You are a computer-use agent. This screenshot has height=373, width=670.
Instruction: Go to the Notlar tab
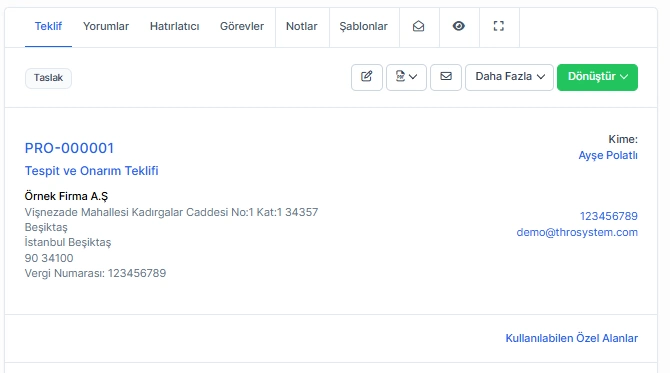click(x=302, y=26)
